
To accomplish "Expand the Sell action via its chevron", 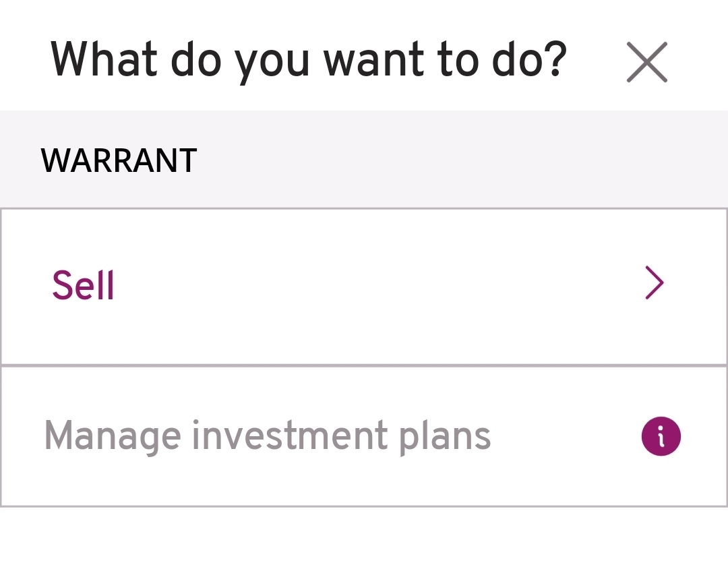I will 654,283.
